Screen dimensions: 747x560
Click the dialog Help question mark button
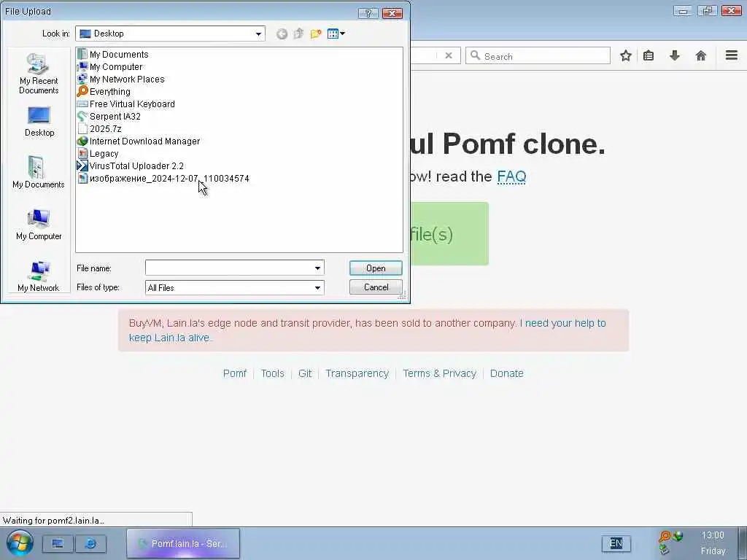(368, 13)
